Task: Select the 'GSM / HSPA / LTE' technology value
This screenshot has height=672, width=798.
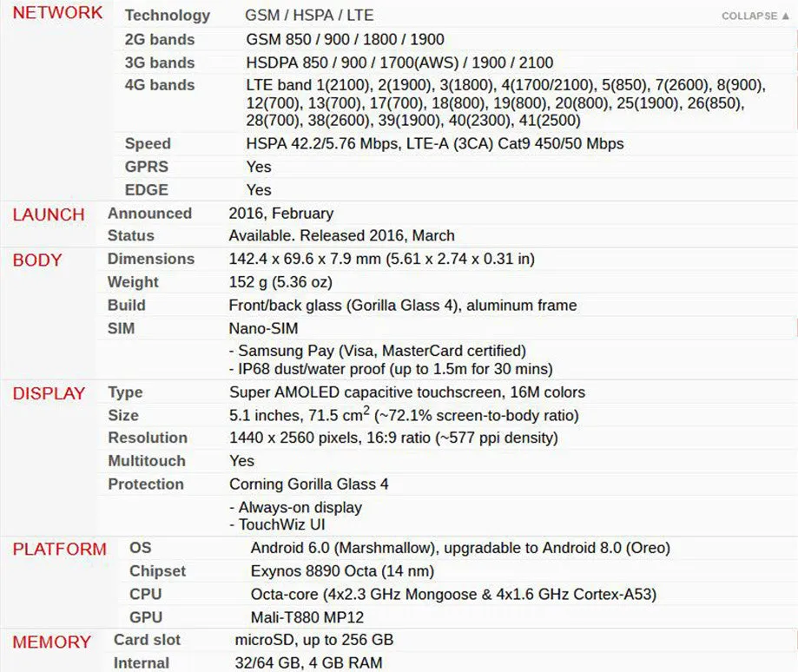Action: coord(309,16)
